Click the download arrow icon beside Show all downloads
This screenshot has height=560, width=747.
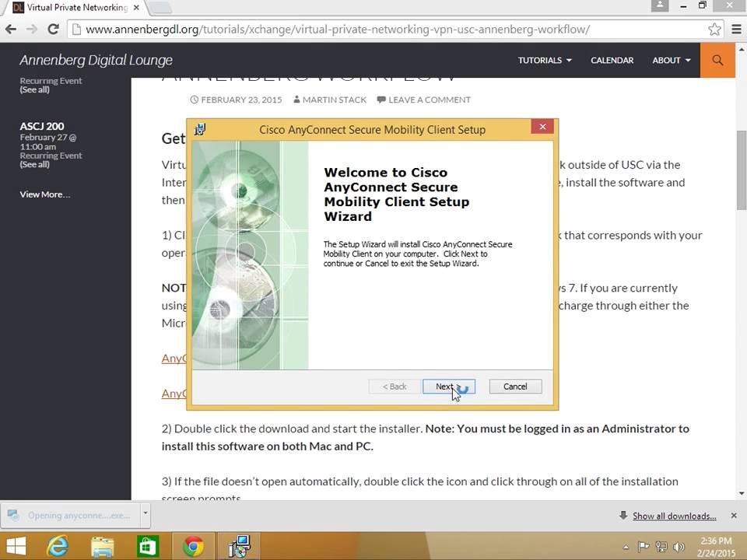[x=623, y=515]
